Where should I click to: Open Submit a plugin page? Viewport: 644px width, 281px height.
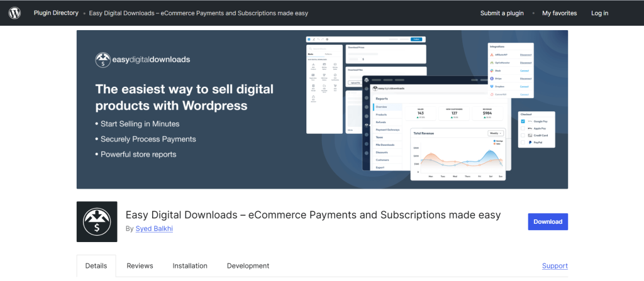[x=502, y=13]
